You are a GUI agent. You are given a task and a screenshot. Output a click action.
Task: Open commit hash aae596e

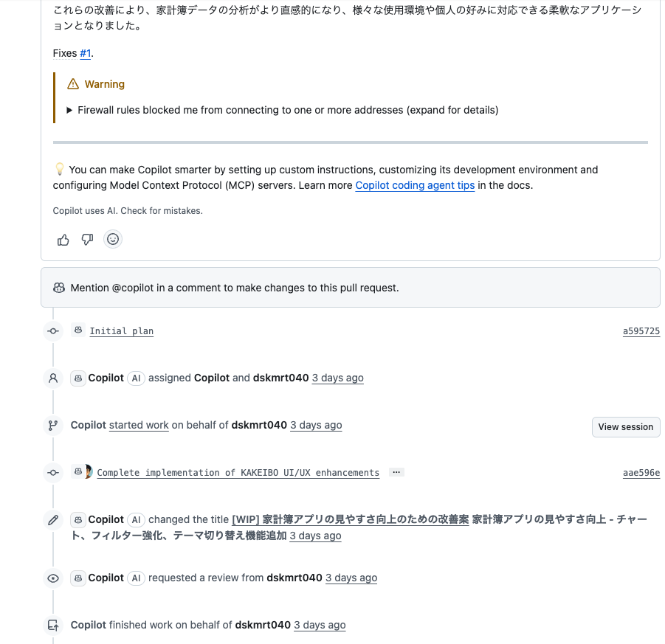[641, 473]
